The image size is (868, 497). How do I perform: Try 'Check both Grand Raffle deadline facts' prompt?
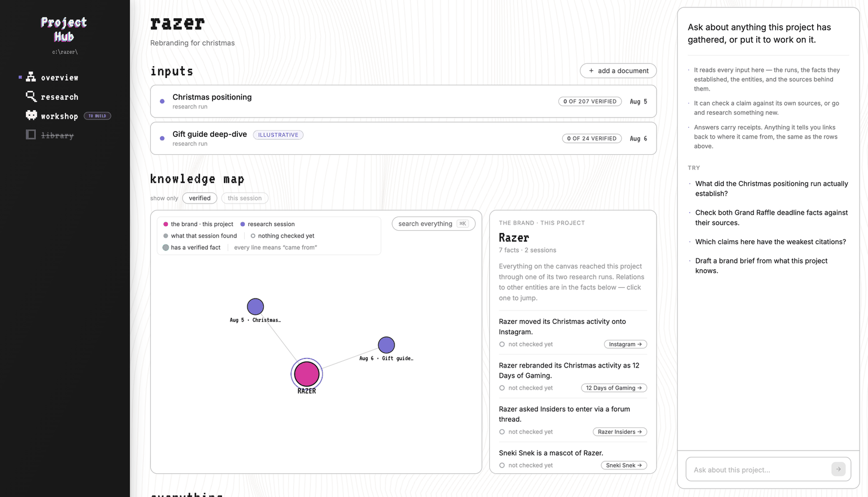[x=771, y=218]
